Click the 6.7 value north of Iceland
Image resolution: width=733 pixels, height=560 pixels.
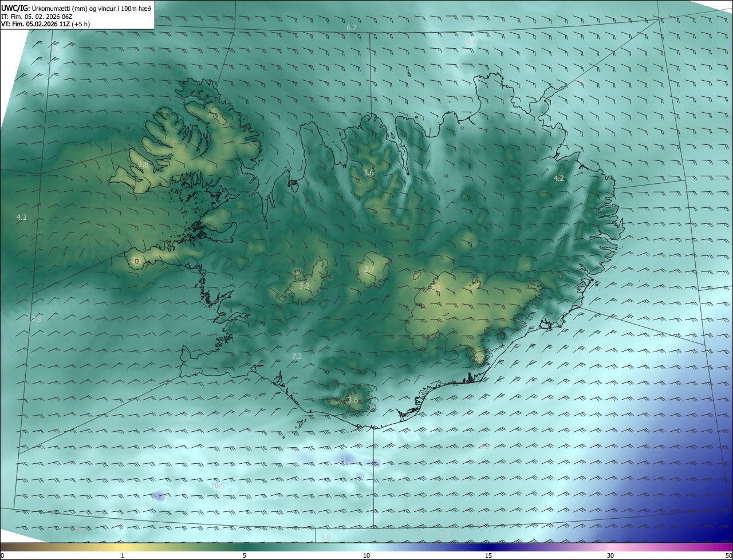(x=352, y=28)
